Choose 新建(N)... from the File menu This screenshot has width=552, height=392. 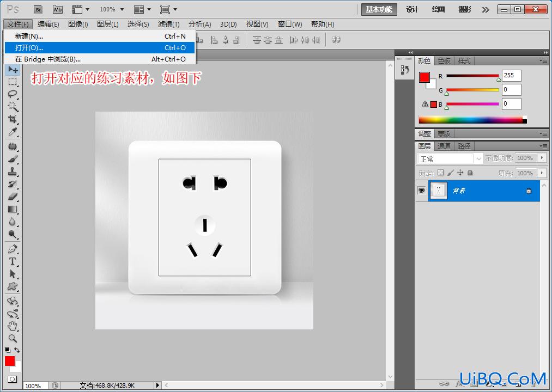(100, 36)
